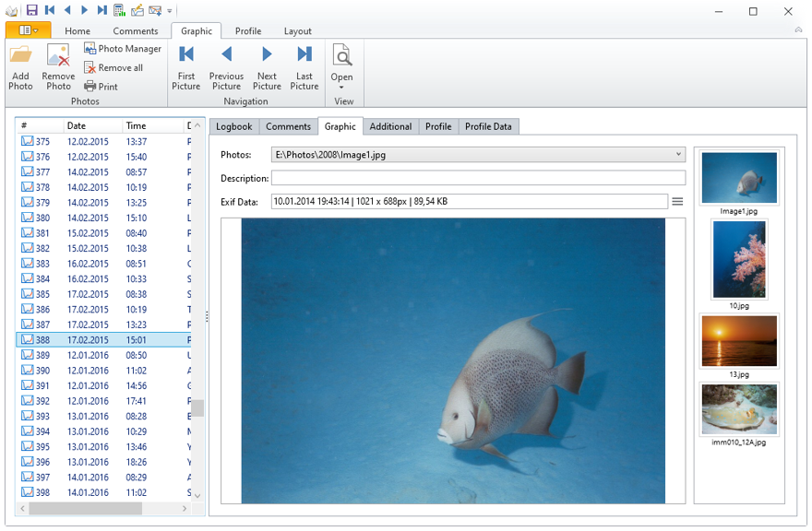Expand the Open view dropdown

click(341, 87)
